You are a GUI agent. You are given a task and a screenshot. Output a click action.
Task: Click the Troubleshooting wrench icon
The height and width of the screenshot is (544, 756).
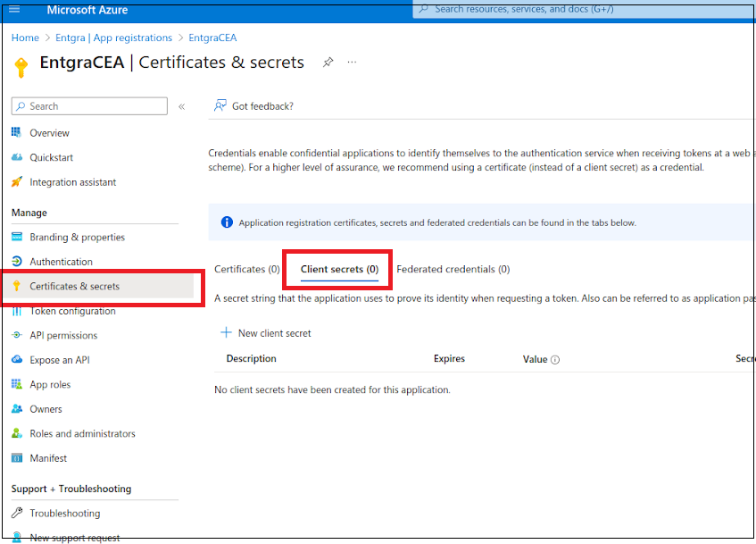pyautogui.click(x=17, y=513)
